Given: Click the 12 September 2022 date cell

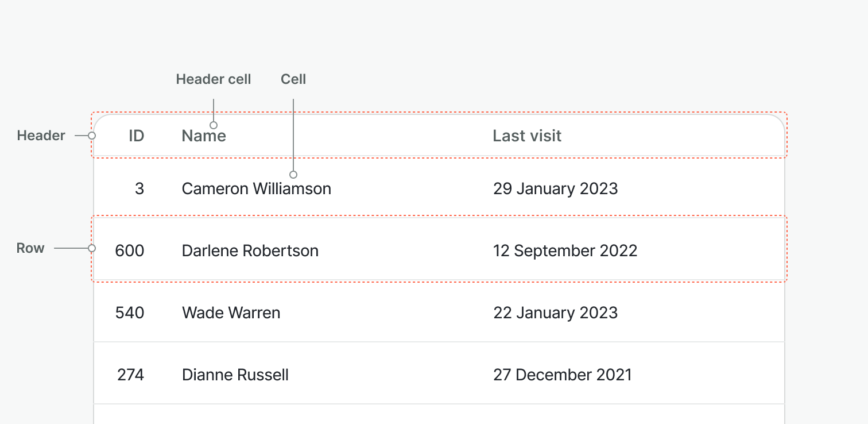Looking at the screenshot, I should pos(565,251).
